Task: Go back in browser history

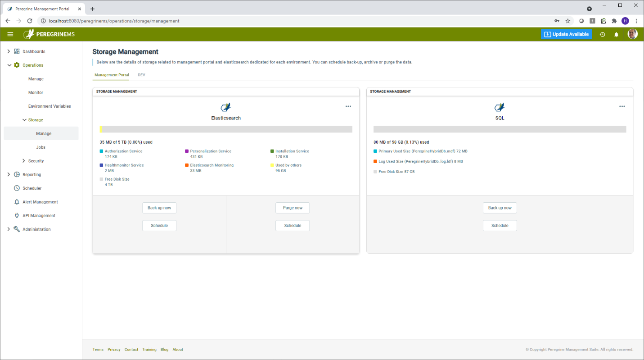Action: pos(8,21)
